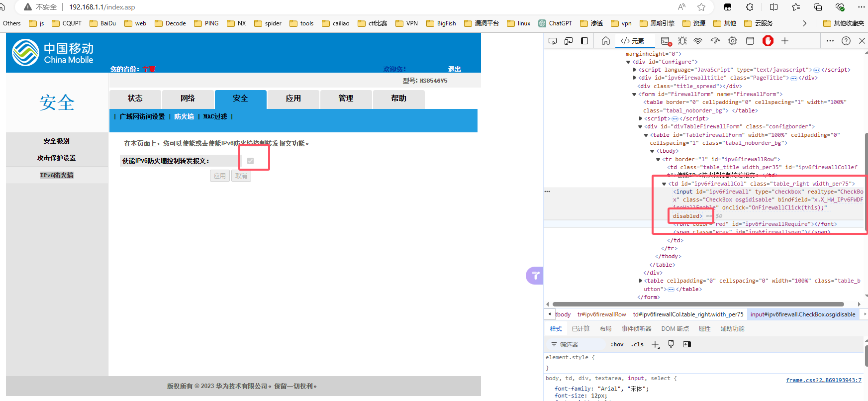
Task: Toggle the IPv6 firewall forwarding checkbox
Action: click(x=250, y=161)
